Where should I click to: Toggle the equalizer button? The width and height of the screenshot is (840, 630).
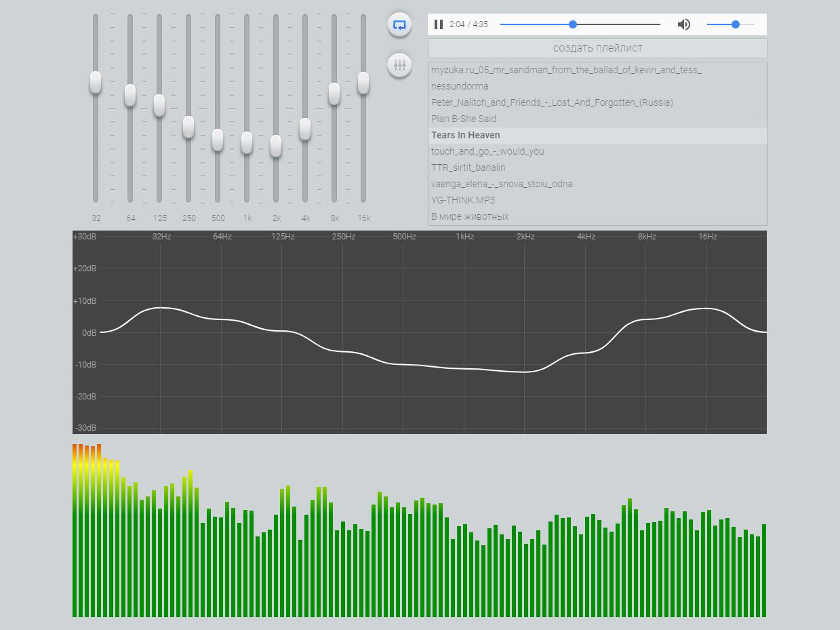click(x=399, y=65)
